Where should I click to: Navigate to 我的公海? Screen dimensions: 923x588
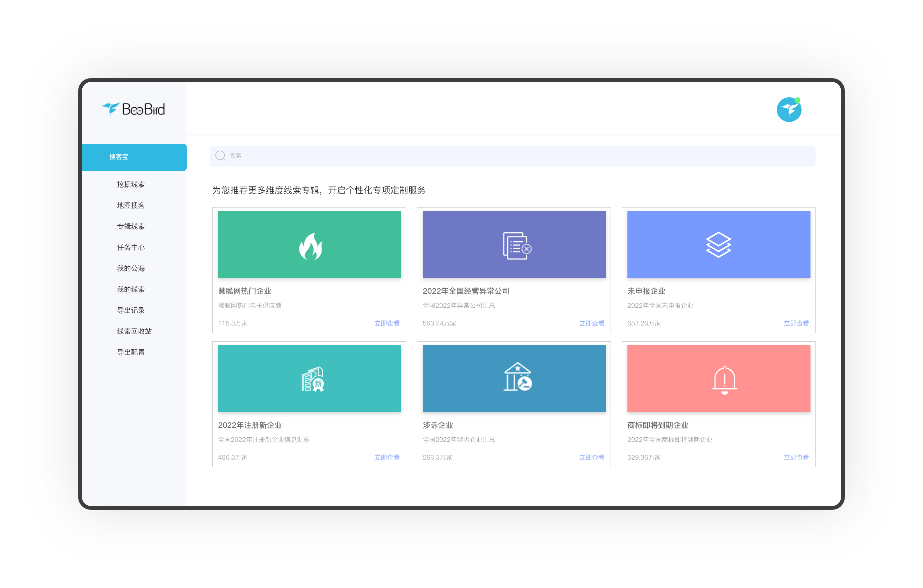[131, 268]
